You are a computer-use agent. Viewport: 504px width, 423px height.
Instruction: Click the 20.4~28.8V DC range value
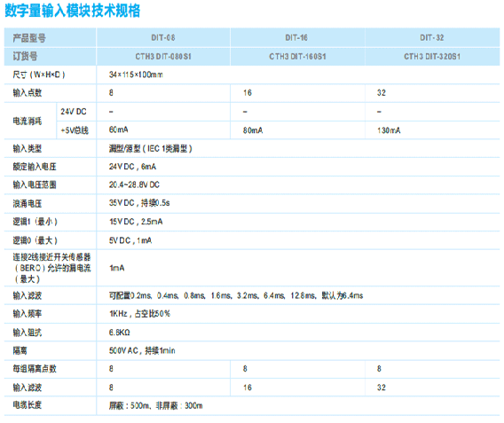(134, 185)
